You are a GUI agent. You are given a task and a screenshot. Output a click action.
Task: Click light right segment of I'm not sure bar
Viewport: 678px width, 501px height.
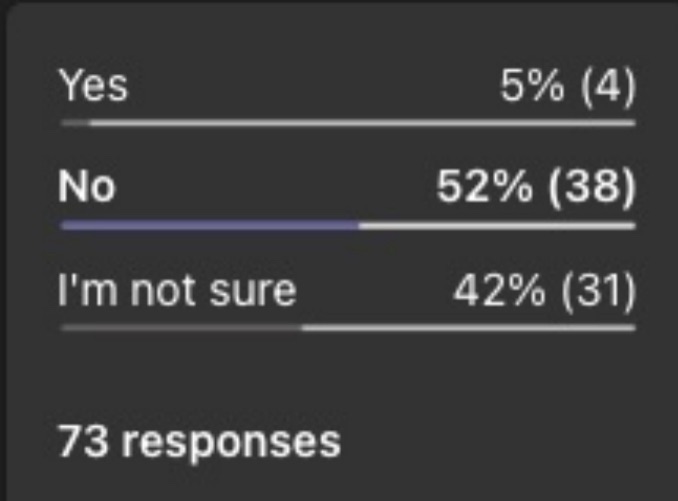(x=468, y=327)
